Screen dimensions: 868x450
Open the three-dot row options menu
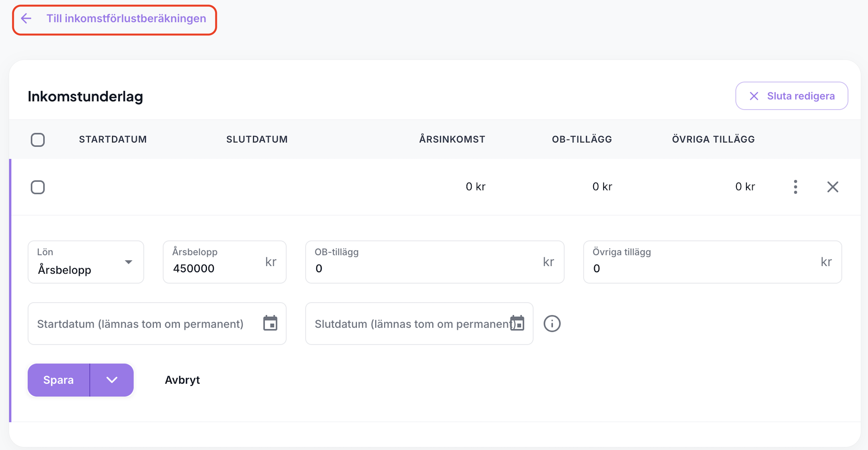click(795, 187)
